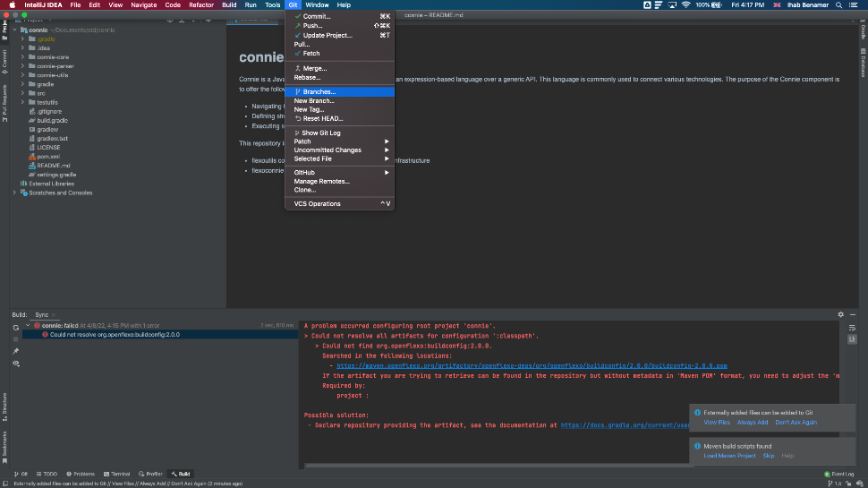Image resolution: width=868 pixels, height=488 pixels.
Task: Choose Clone from the Git menu
Action: click(339, 190)
